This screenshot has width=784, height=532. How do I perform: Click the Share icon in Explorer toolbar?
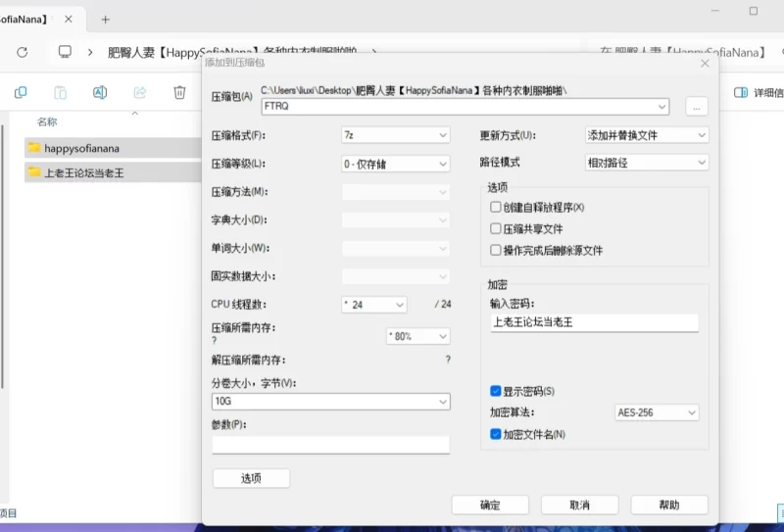tap(139, 92)
